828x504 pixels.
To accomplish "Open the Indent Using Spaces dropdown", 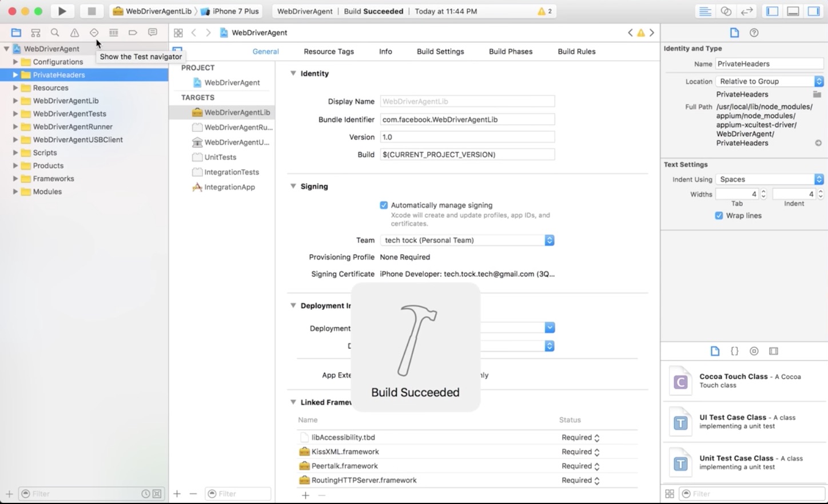I will click(770, 179).
